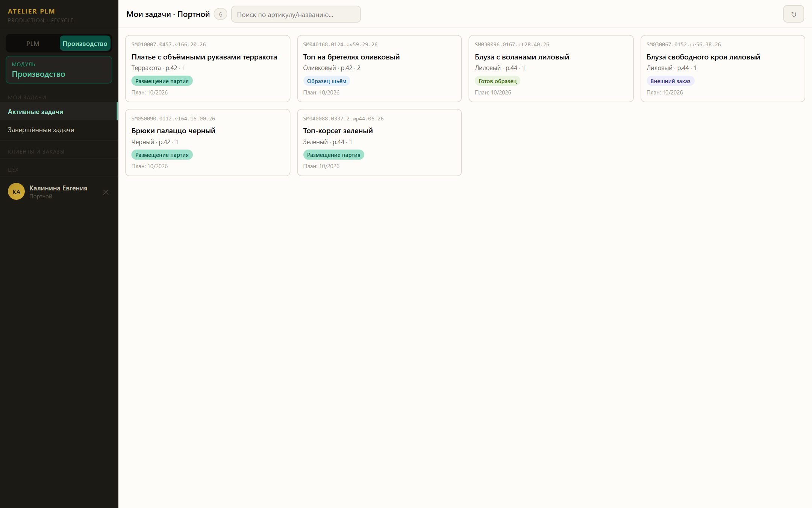
Task: Click article code SM050090.0112.v164.16.00.26
Action: (173, 119)
